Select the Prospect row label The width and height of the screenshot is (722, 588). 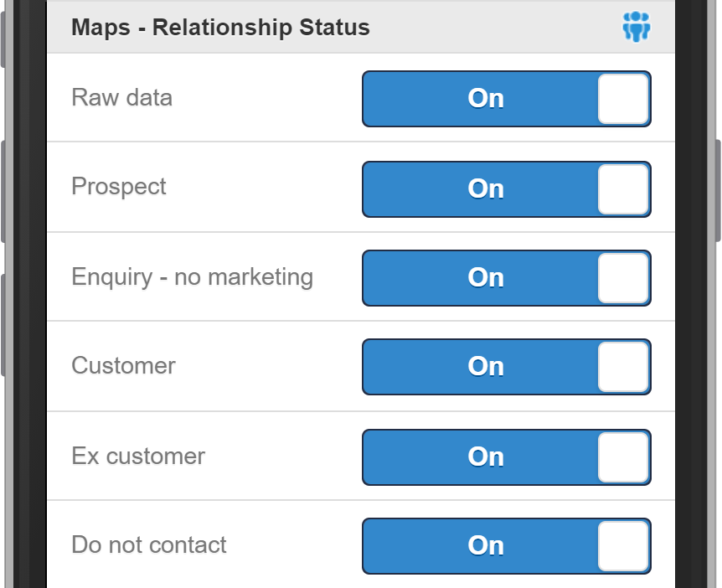[x=118, y=187]
